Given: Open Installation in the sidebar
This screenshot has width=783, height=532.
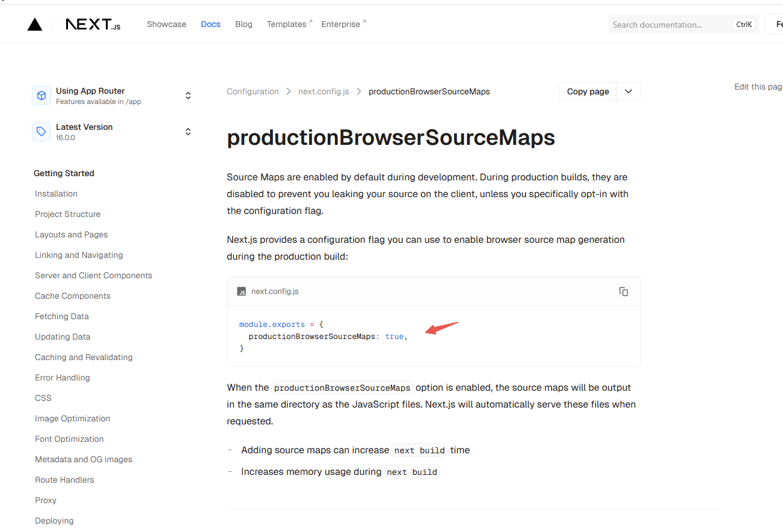Looking at the screenshot, I should [56, 194].
